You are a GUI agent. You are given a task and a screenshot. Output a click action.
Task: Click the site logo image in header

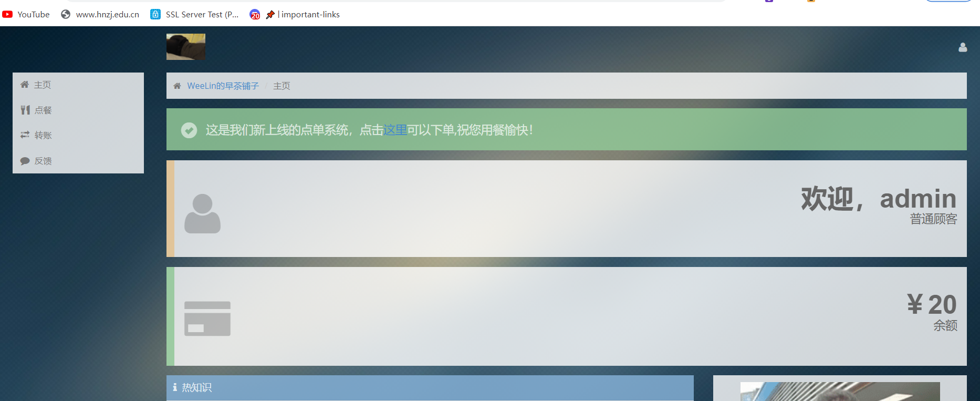[186, 47]
